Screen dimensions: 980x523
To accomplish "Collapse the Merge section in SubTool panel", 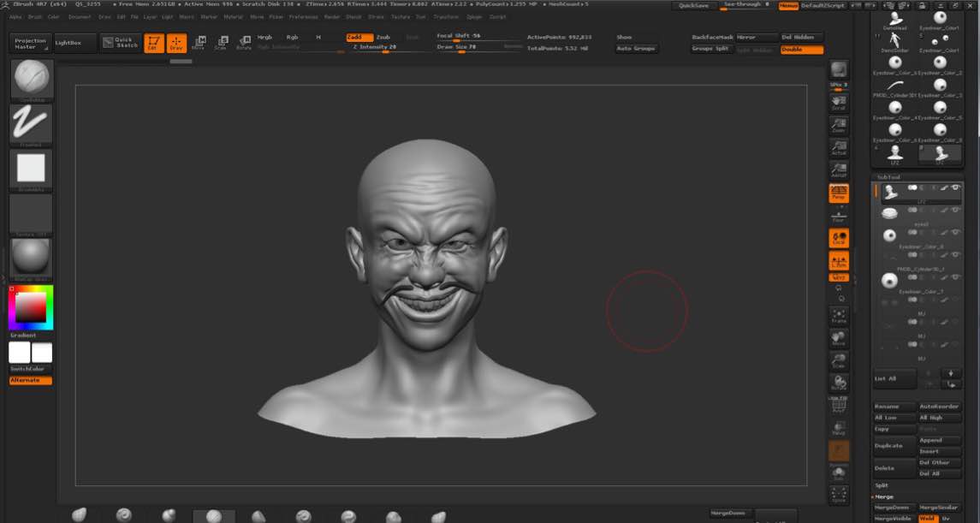I will point(884,496).
